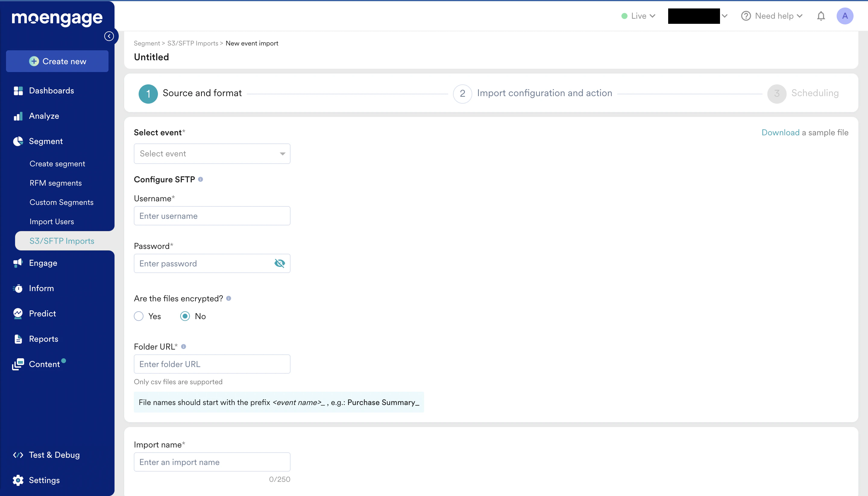Collapse the sidebar with arrow icon

[109, 36]
